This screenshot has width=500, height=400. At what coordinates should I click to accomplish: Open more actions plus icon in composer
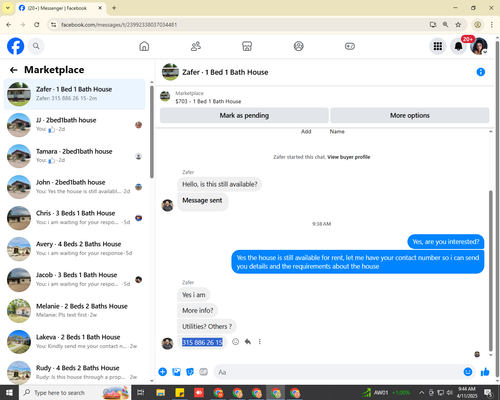pos(163,372)
